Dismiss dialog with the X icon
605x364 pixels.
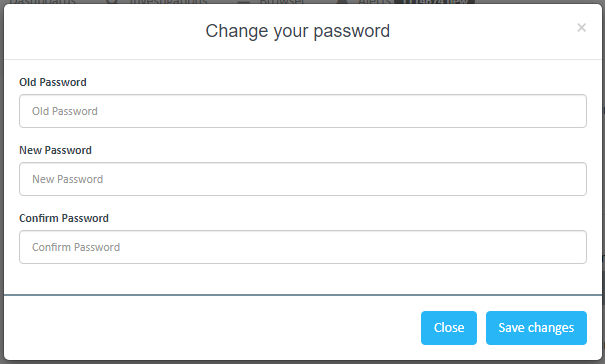coord(581,27)
